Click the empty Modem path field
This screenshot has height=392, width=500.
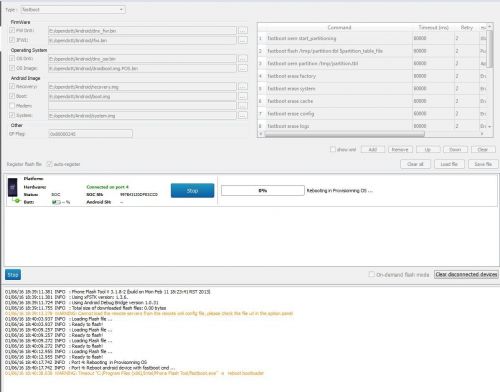pyautogui.click(x=142, y=106)
